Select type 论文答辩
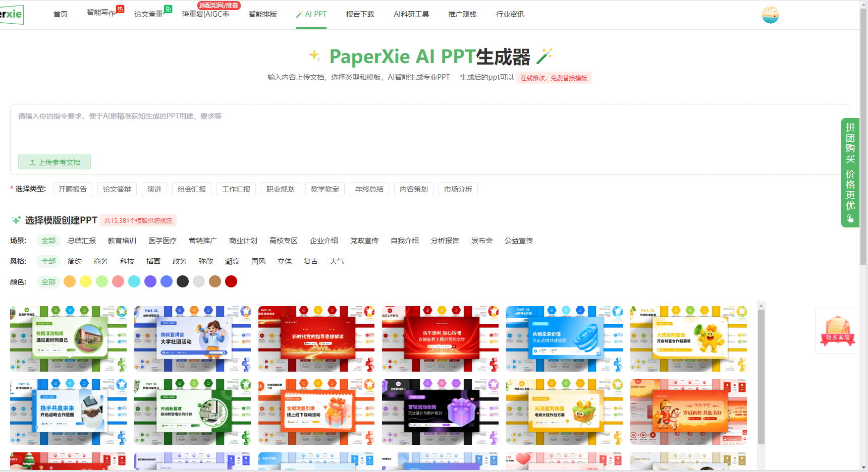Viewport: 868px width, 472px height. 117,189
